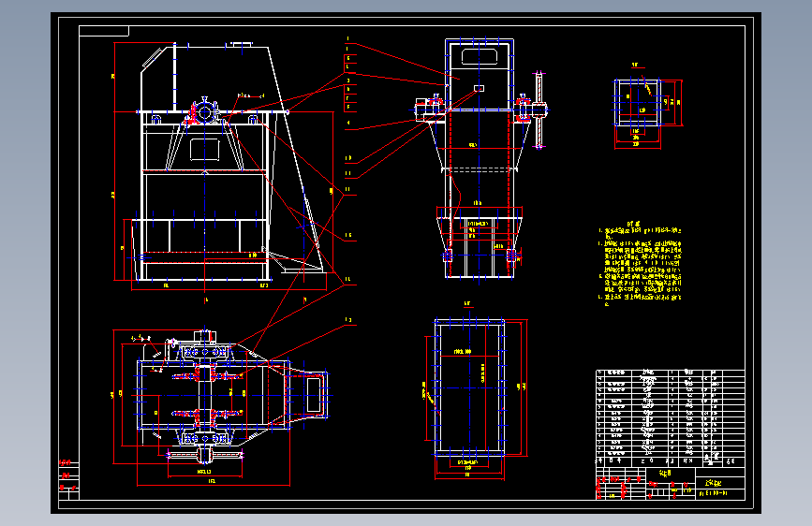Select the tall side elevation view
This screenshot has height=526, width=812.
coord(481,160)
